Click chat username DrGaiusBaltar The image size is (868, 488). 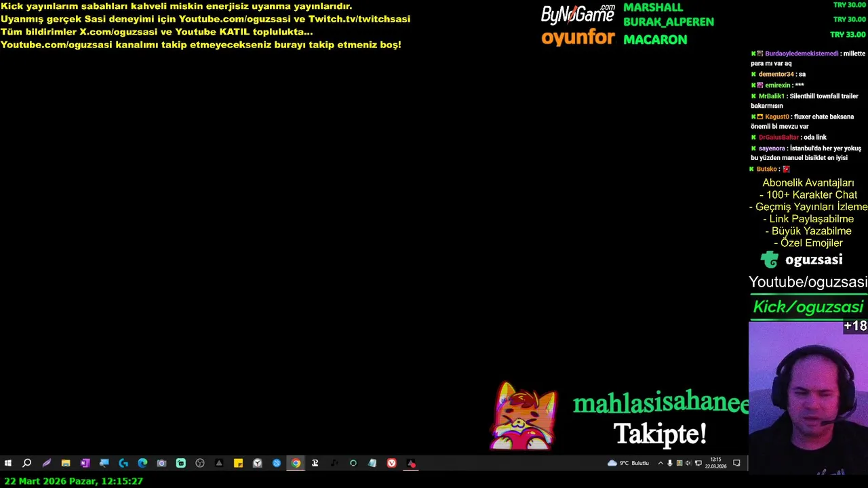pos(778,138)
